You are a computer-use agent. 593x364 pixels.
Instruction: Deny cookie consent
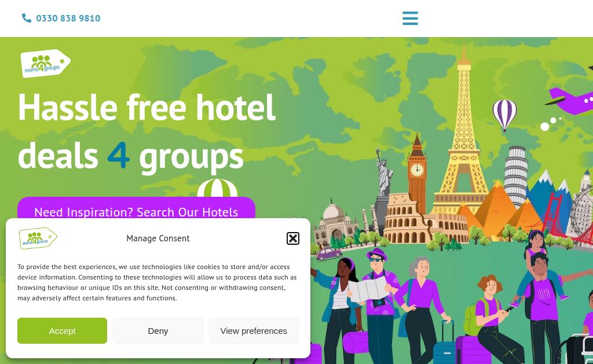pos(158,331)
